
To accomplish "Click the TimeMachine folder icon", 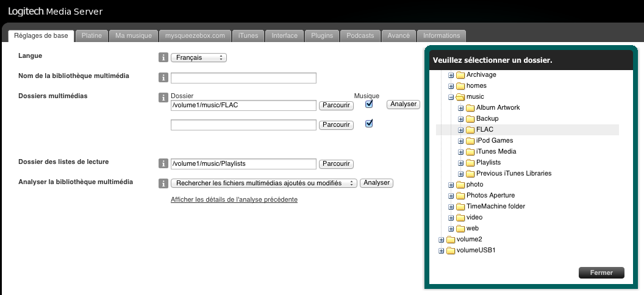I will point(460,207).
